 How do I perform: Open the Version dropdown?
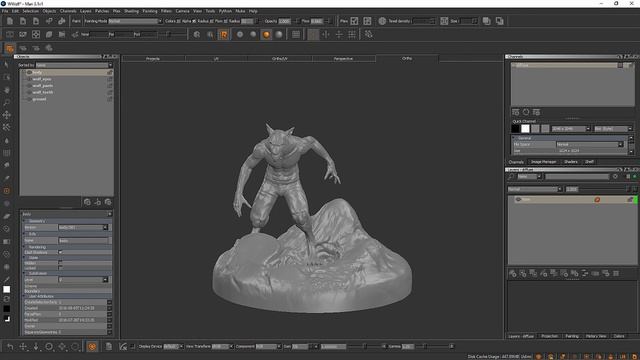coord(83,227)
